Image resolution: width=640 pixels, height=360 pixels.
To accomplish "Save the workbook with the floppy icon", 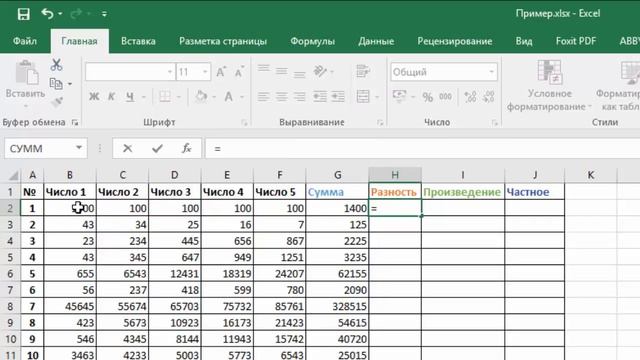I will (24, 14).
